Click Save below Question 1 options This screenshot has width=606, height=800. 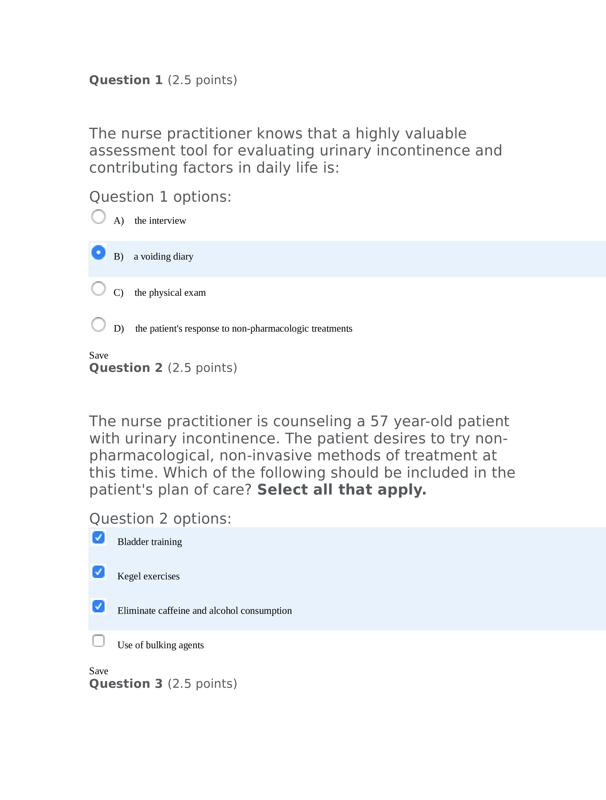point(99,355)
